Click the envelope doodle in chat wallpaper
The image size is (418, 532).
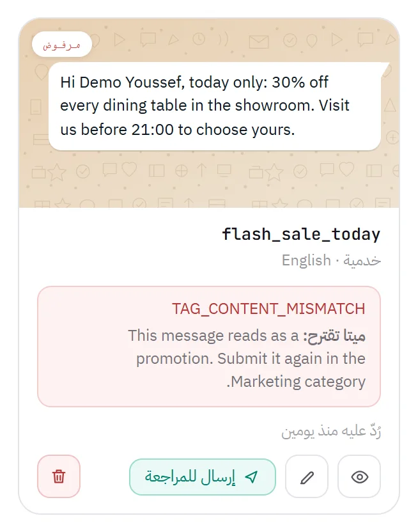coord(259,42)
